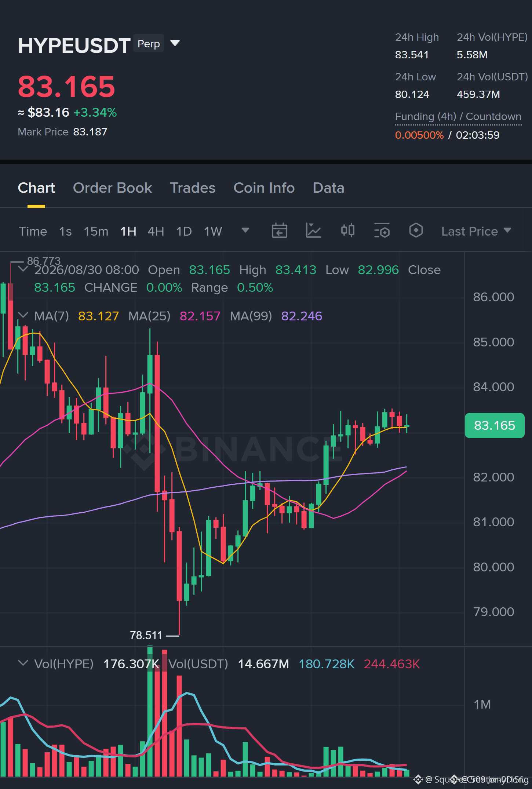Screen dimensions: 532x789
Task: Open the Trades tab
Action: [x=193, y=188]
